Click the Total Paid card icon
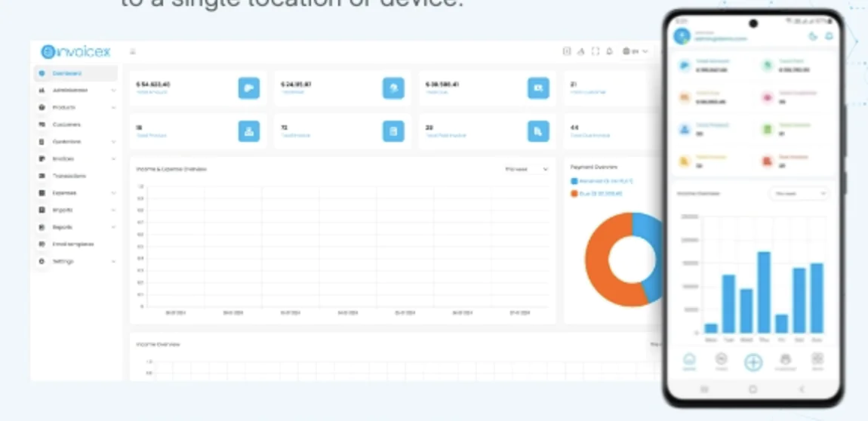 click(393, 88)
